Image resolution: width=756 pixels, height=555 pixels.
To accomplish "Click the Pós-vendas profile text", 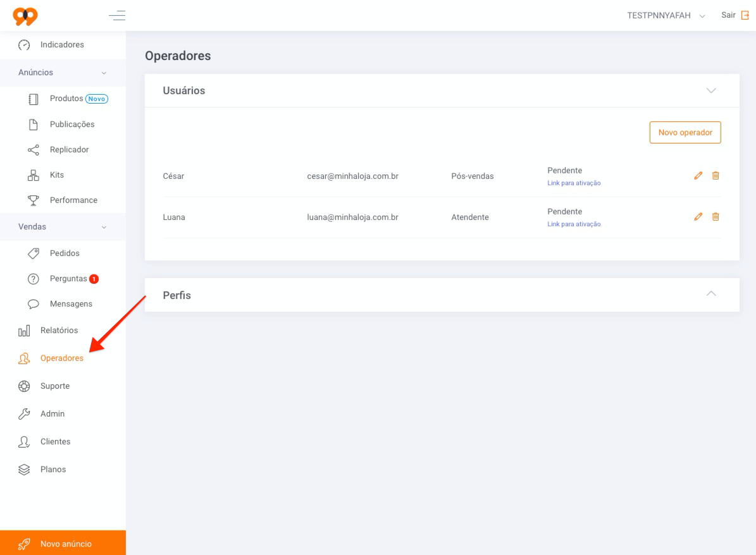I will [473, 176].
